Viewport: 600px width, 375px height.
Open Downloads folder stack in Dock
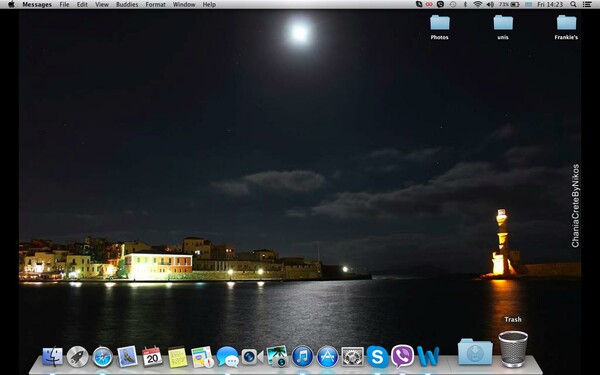(x=475, y=352)
